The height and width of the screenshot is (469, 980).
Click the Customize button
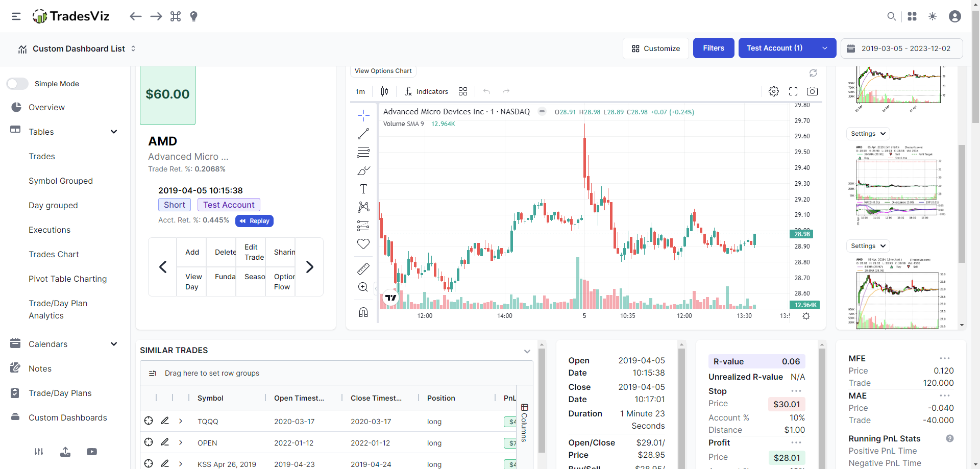pyautogui.click(x=656, y=48)
